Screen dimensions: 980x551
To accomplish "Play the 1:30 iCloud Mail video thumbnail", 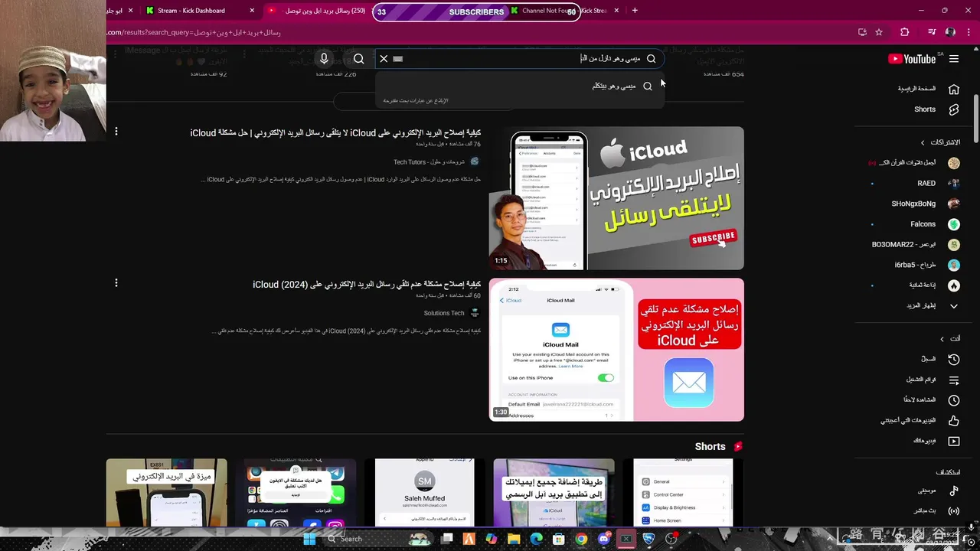I will pos(616,350).
